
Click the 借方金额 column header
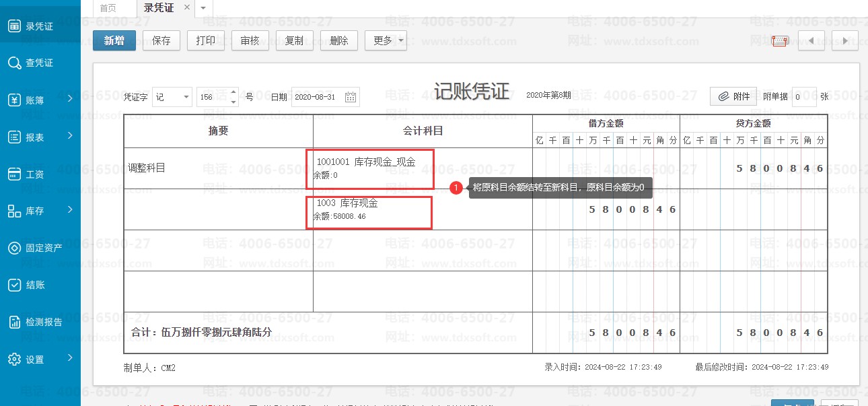pyautogui.click(x=606, y=123)
